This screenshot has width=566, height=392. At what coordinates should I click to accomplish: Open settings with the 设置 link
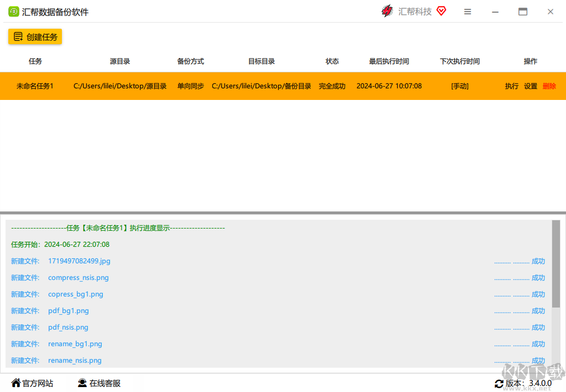coord(530,86)
